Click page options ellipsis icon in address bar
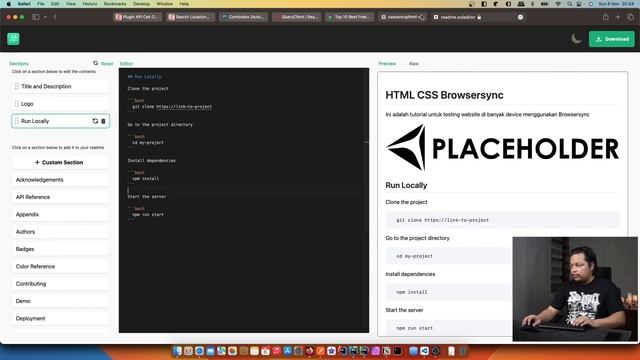The height and width of the screenshot is (360, 640). click(520, 17)
